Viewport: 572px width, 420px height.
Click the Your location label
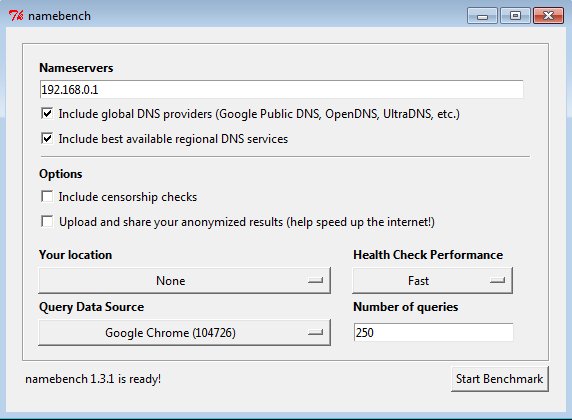[76, 255]
